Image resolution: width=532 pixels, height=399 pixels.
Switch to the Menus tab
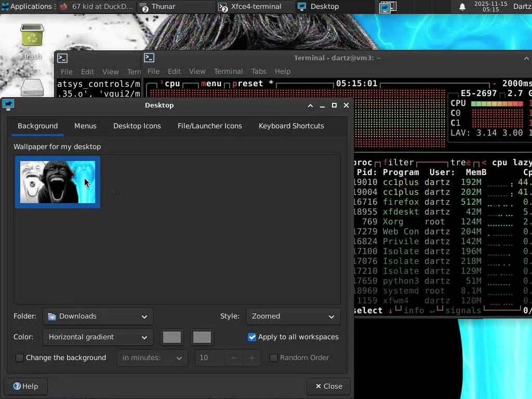[x=86, y=126]
